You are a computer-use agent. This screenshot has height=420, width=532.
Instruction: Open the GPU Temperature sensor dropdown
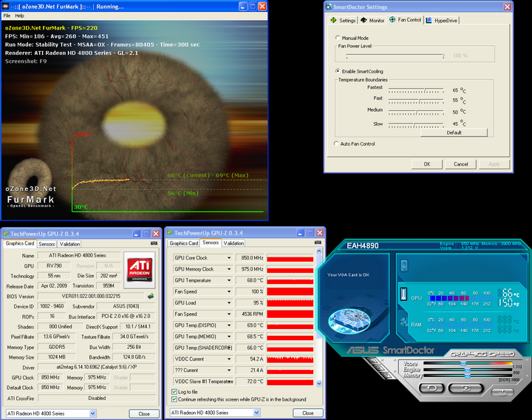(x=229, y=280)
